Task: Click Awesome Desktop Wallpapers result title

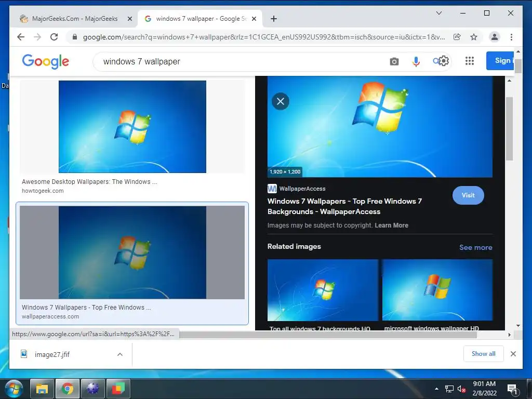Action: coord(89,181)
